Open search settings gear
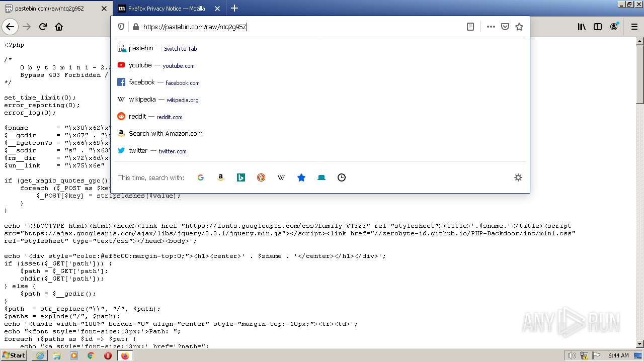Screen dimensions: 644x362 coord(518,177)
